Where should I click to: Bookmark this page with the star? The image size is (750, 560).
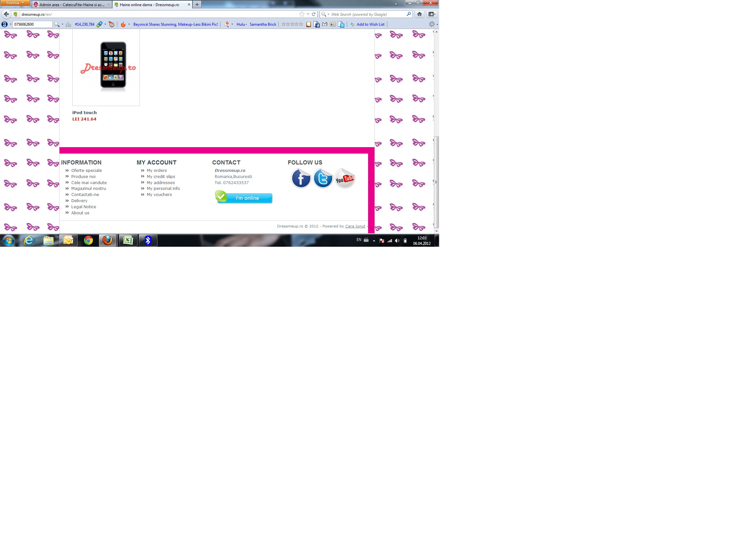coord(302,14)
